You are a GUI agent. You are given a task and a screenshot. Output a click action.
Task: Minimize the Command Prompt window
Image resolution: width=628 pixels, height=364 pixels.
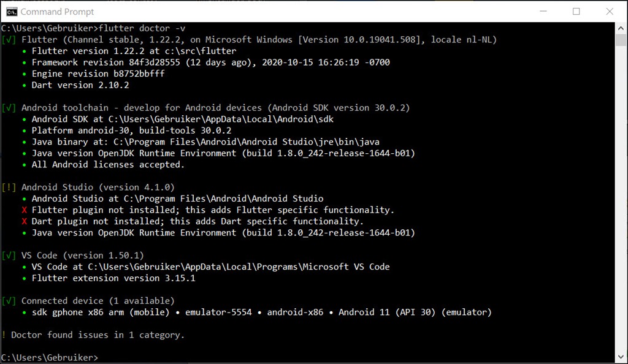tap(543, 11)
